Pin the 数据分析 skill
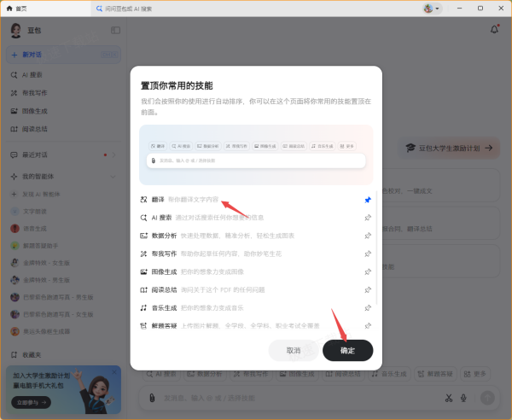This screenshot has height=420, width=512. click(368, 236)
